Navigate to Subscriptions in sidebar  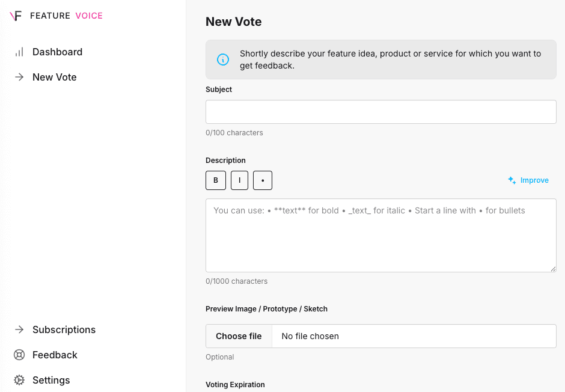[64, 329]
